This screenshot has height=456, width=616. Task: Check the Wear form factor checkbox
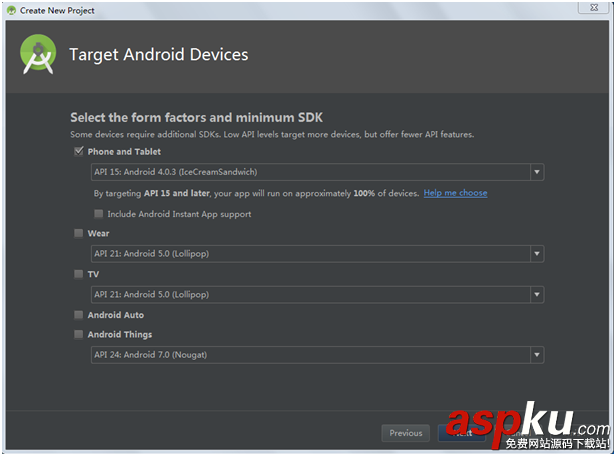click(79, 233)
